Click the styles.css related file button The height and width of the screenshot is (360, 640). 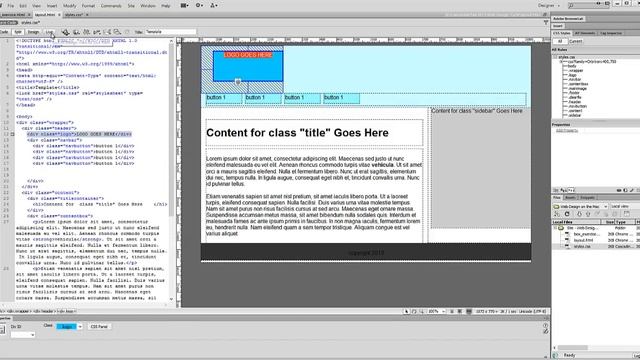pyautogui.click(x=31, y=23)
